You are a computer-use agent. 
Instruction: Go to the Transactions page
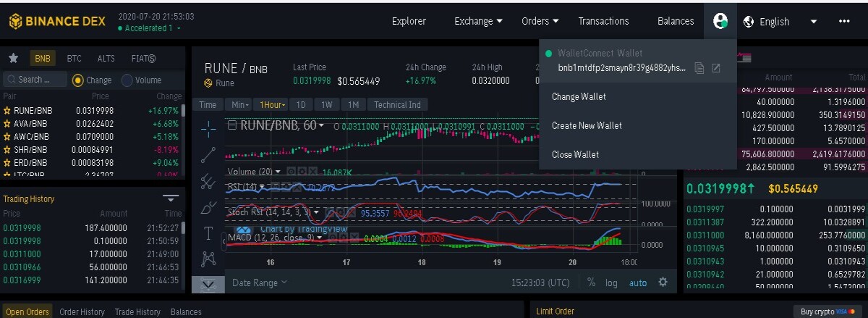(x=603, y=21)
